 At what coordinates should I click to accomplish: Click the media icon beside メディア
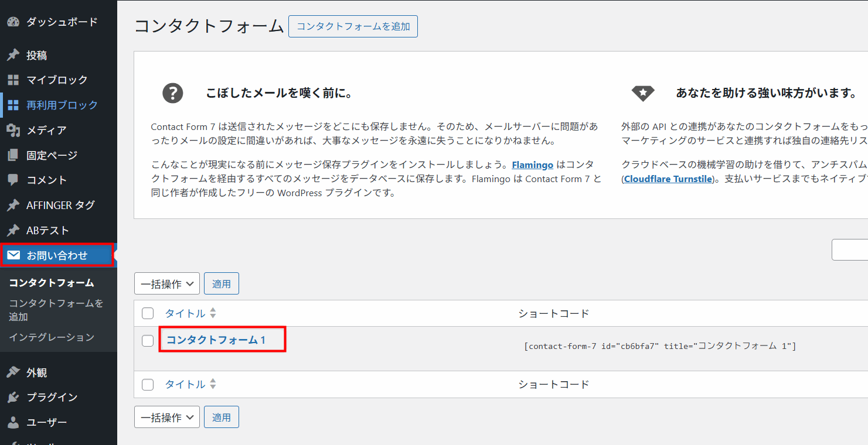[13, 130]
